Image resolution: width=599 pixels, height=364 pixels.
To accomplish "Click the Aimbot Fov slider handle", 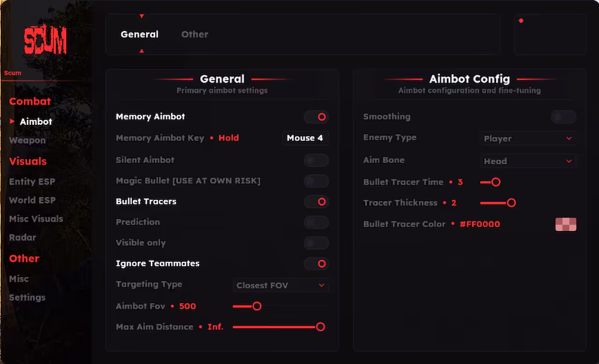I will tap(257, 306).
